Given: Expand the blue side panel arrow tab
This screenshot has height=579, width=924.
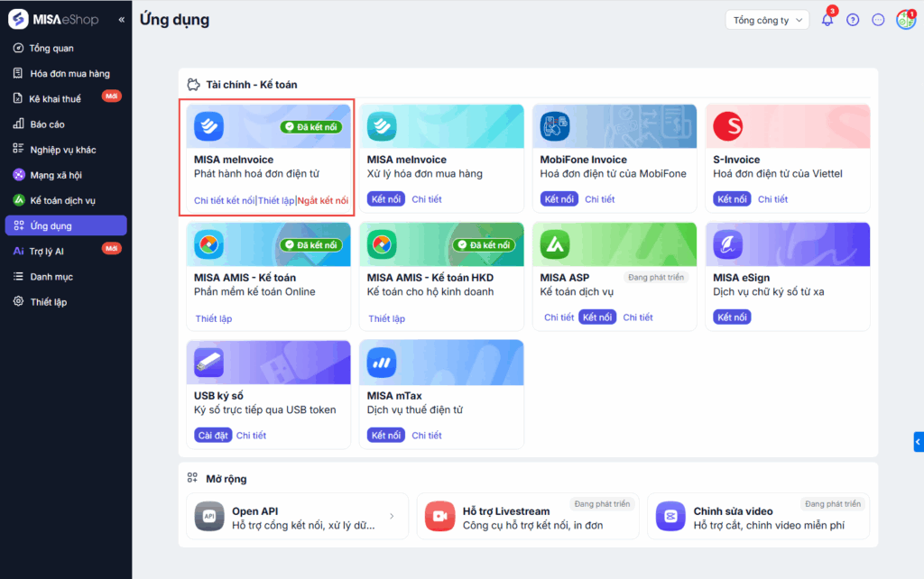Looking at the screenshot, I should click(x=918, y=442).
